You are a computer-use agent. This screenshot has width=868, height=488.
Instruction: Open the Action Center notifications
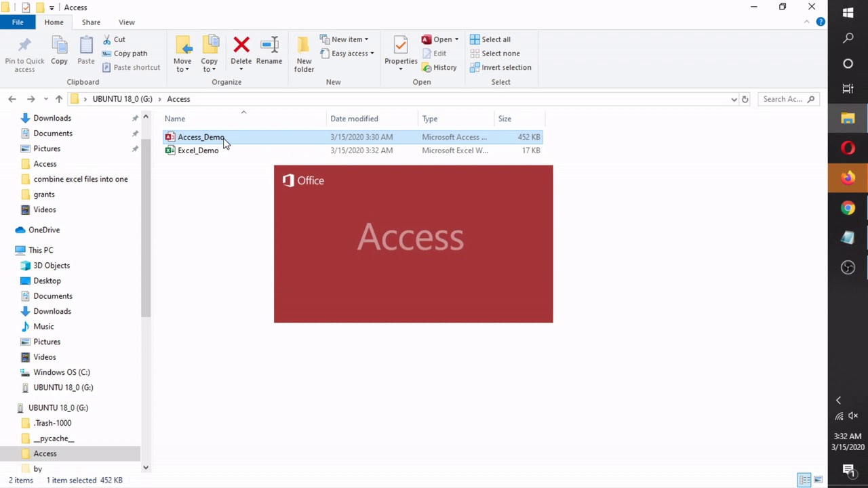click(848, 470)
